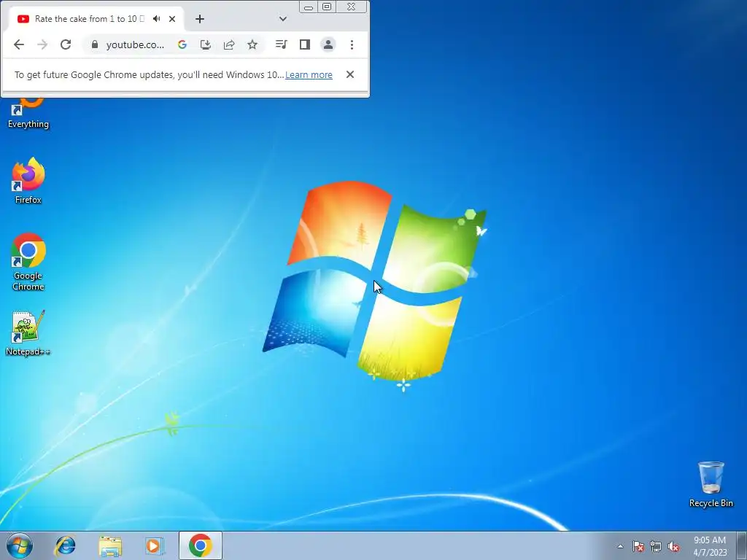Click the Google icon in address bar

tap(182, 44)
